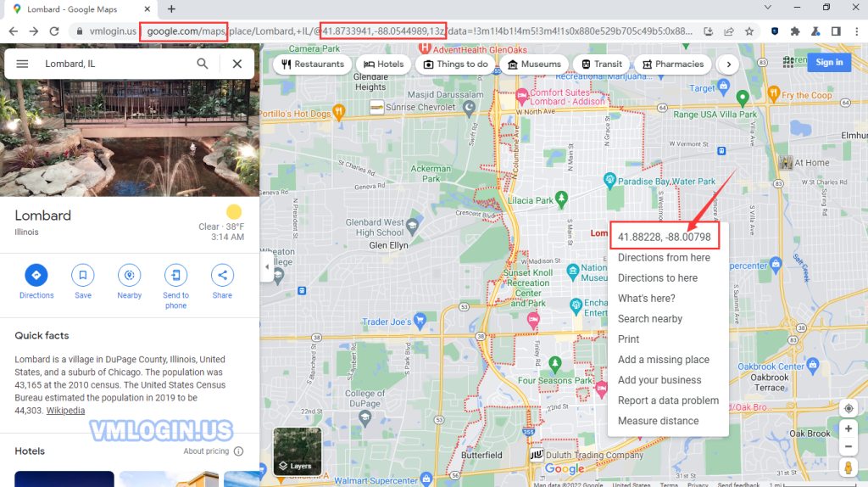
Task: Show Transit category chip
Action: tap(601, 64)
